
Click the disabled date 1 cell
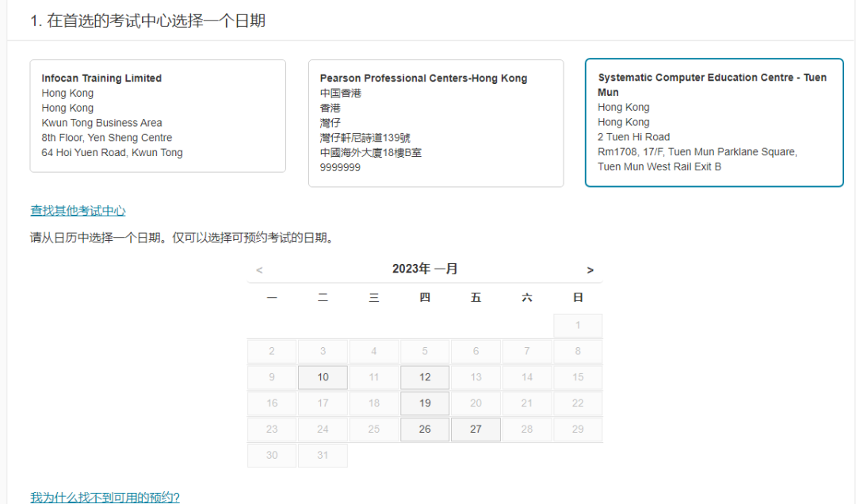(578, 326)
